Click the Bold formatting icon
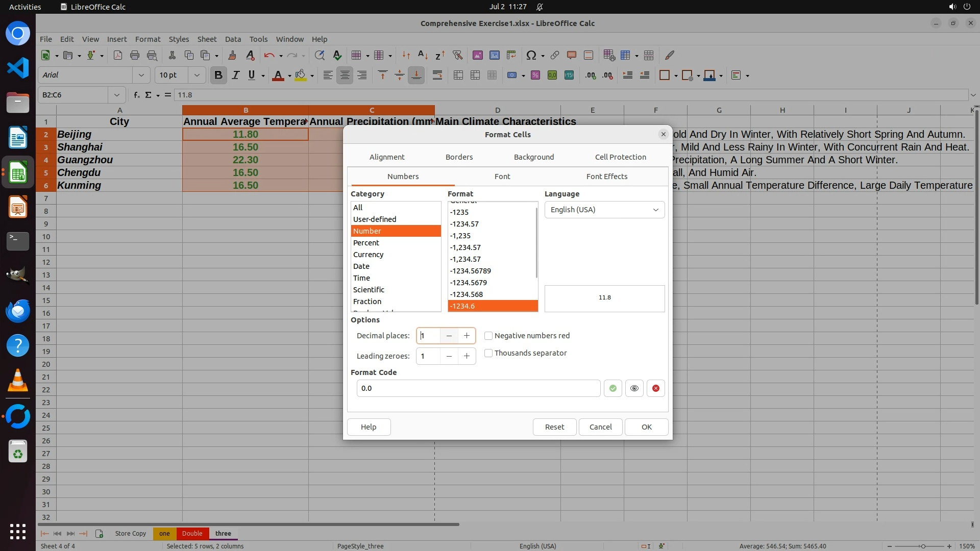The image size is (980, 551). 218,76
